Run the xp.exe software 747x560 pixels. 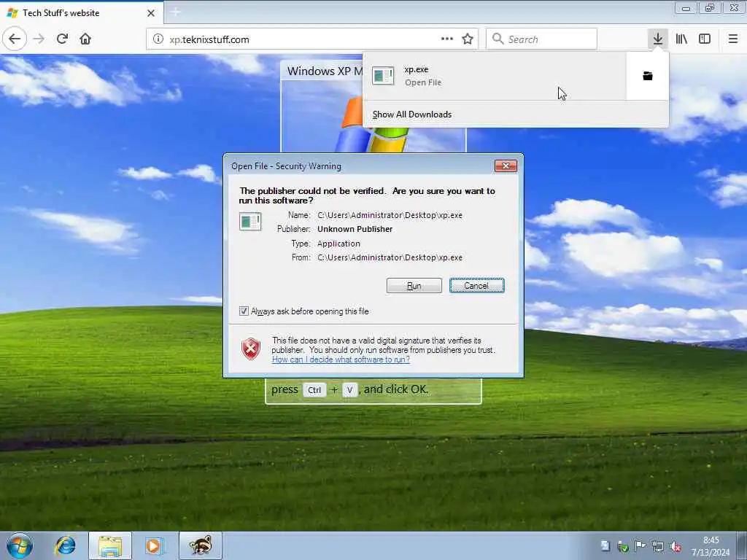(414, 286)
